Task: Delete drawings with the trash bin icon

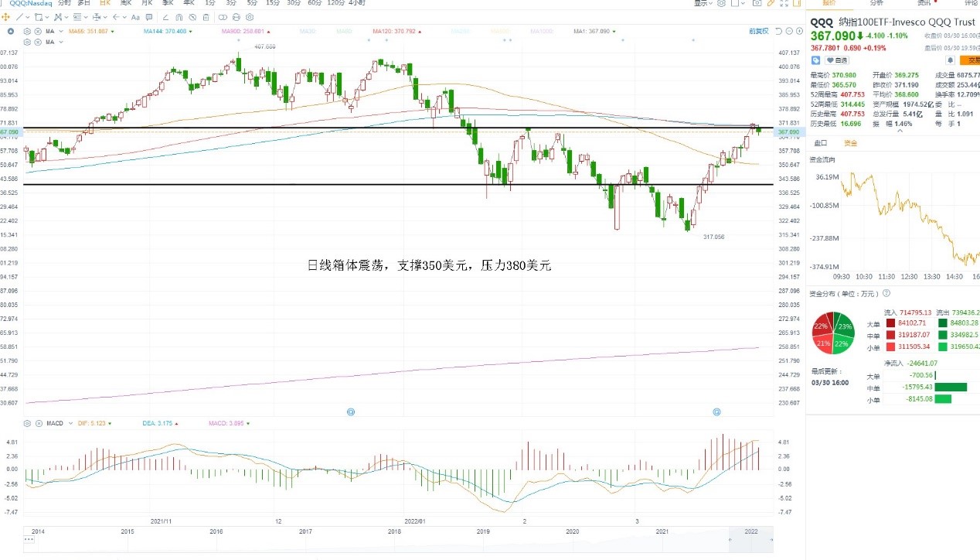Action: coord(206,17)
